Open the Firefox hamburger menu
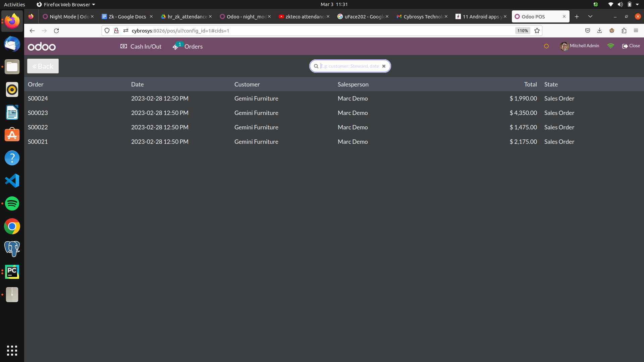644x362 pixels. click(x=636, y=31)
